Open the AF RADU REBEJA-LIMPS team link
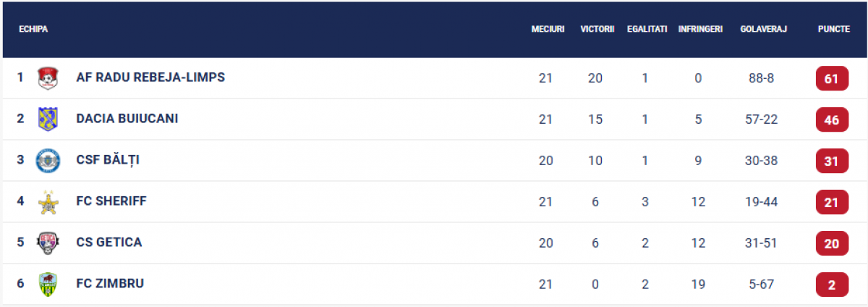868x307 pixels. [x=150, y=77]
